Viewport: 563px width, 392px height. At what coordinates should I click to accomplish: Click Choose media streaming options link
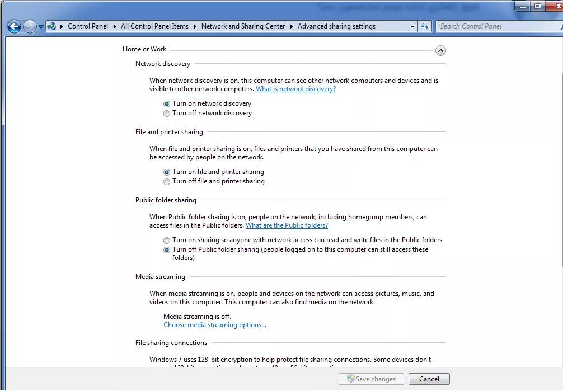215,325
